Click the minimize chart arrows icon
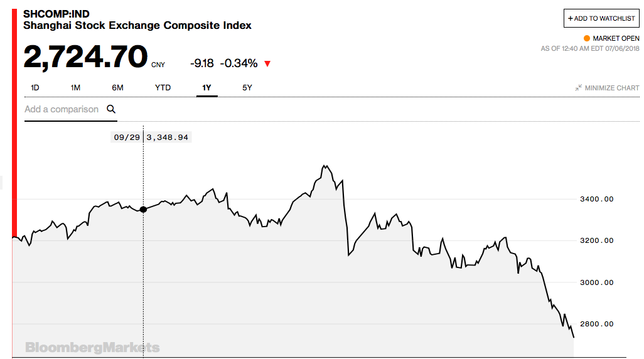The image size is (644, 359). tap(578, 88)
